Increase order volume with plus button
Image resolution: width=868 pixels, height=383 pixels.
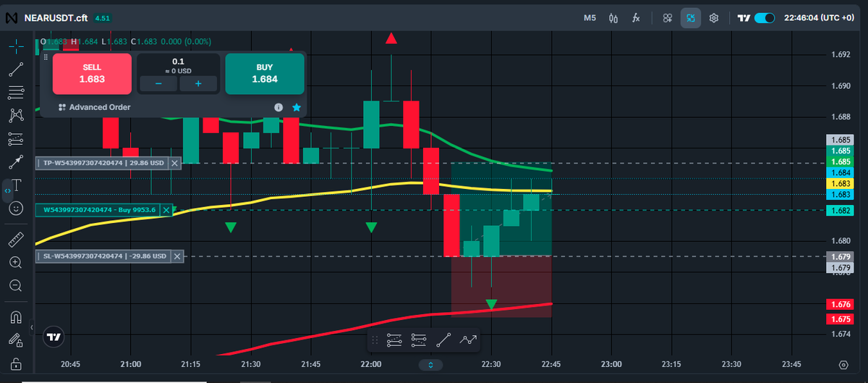197,84
